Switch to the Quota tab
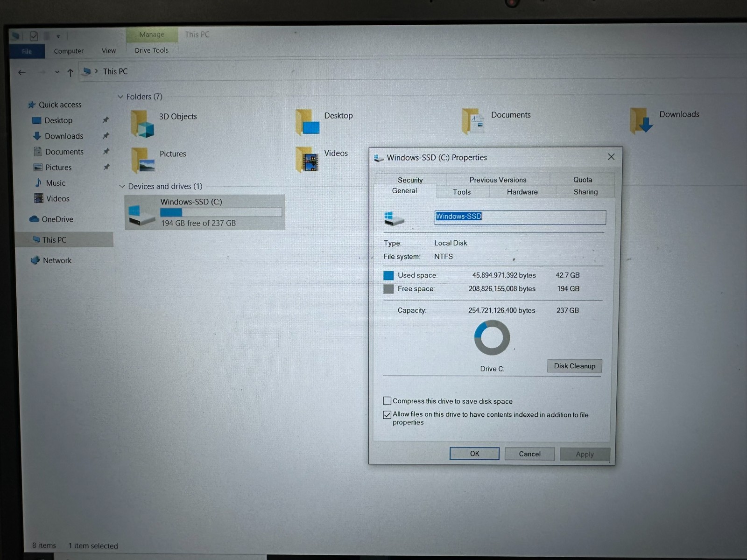Viewport: 747px width, 560px height. click(583, 180)
